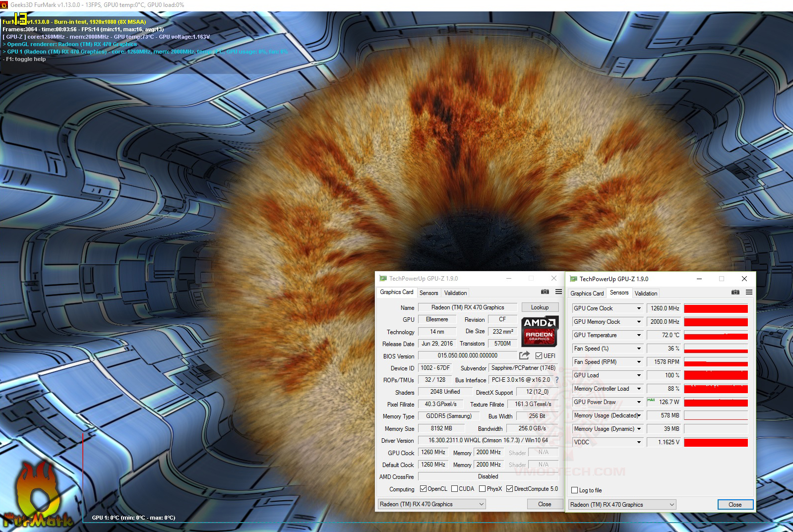Image resolution: width=793 pixels, height=532 pixels.
Task: Toggle the DirectCompute 5.0 checkbox
Action: click(x=509, y=489)
